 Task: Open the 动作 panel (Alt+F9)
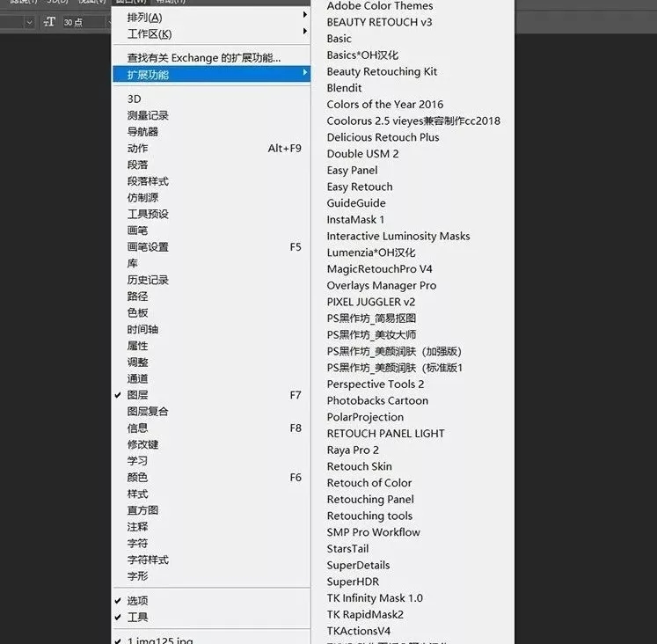click(212, 149)
